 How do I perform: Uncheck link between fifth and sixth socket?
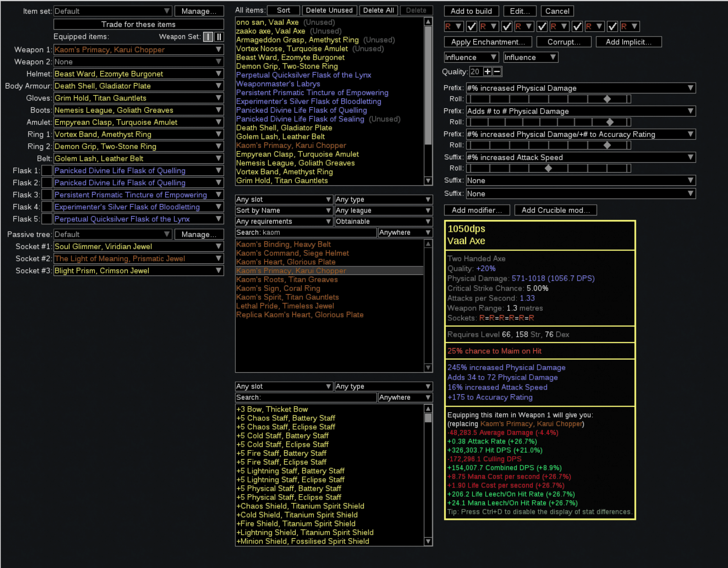[612, 26]
